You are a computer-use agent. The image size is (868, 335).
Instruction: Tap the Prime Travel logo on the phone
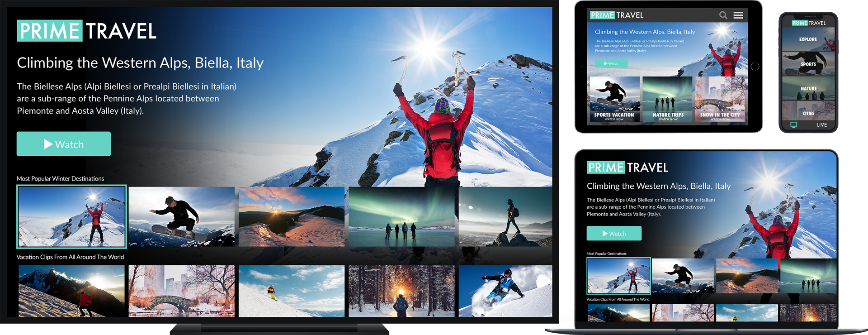click(808, 23)
